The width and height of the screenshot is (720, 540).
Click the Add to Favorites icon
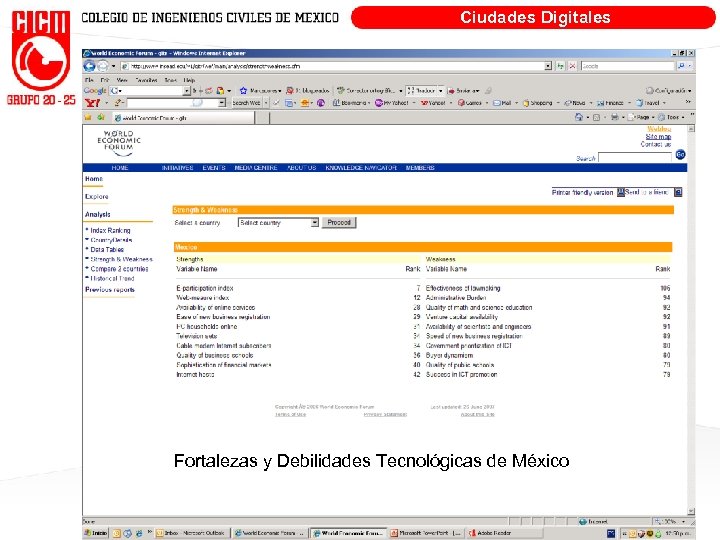[101, 118]
